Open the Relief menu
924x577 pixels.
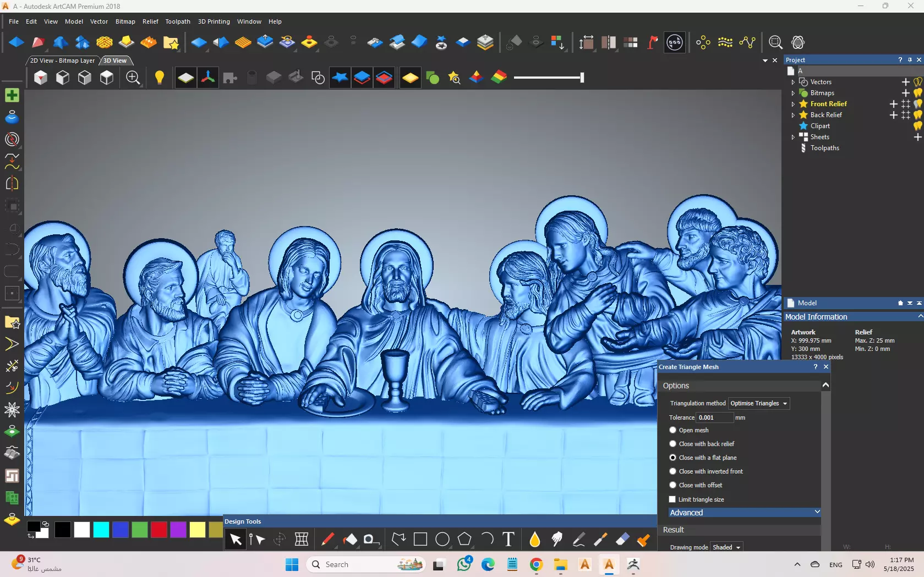point(150,21)
